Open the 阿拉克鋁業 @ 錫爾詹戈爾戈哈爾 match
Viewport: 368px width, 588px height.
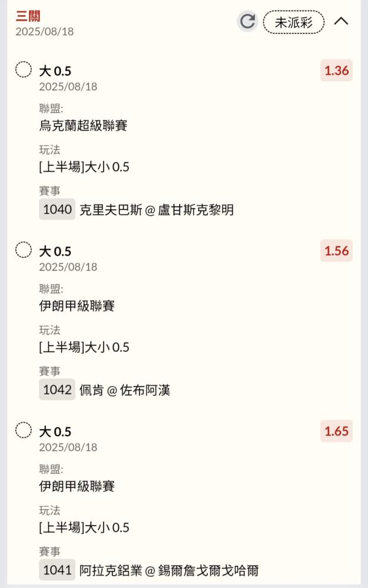(x=168, y=570)
